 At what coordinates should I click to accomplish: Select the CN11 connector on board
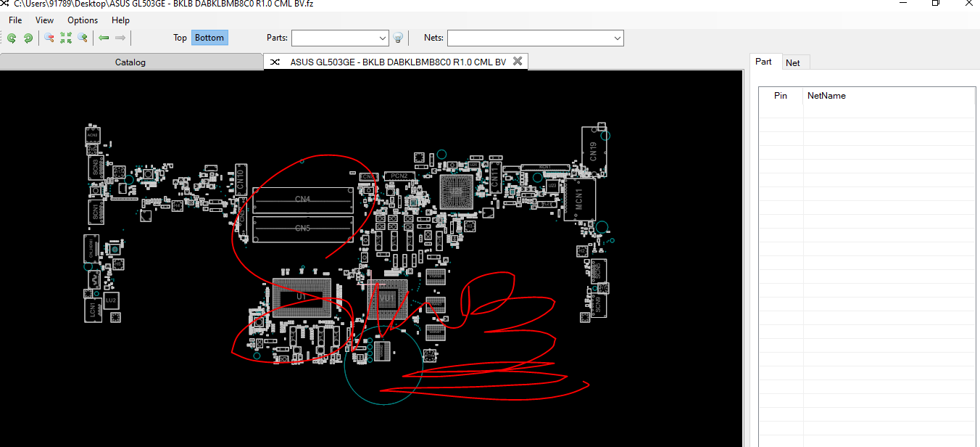coord(494,176)
